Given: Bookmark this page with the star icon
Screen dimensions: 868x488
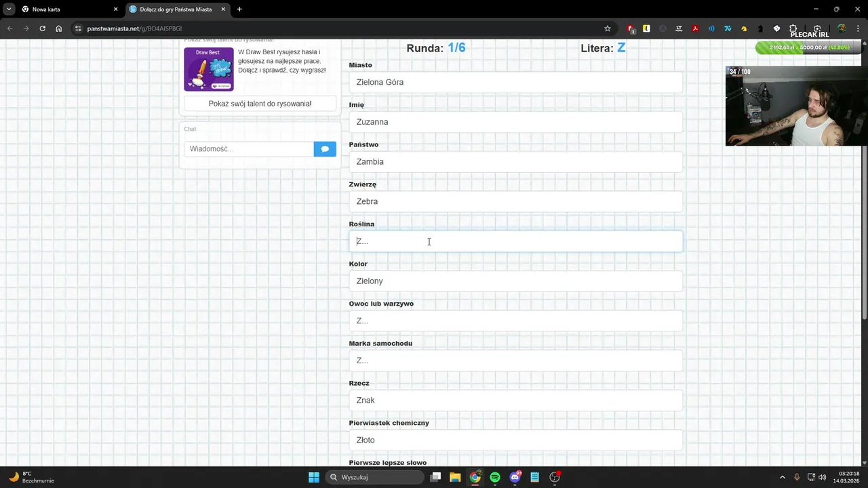Looking at the screenshot, I should point(608,28).
